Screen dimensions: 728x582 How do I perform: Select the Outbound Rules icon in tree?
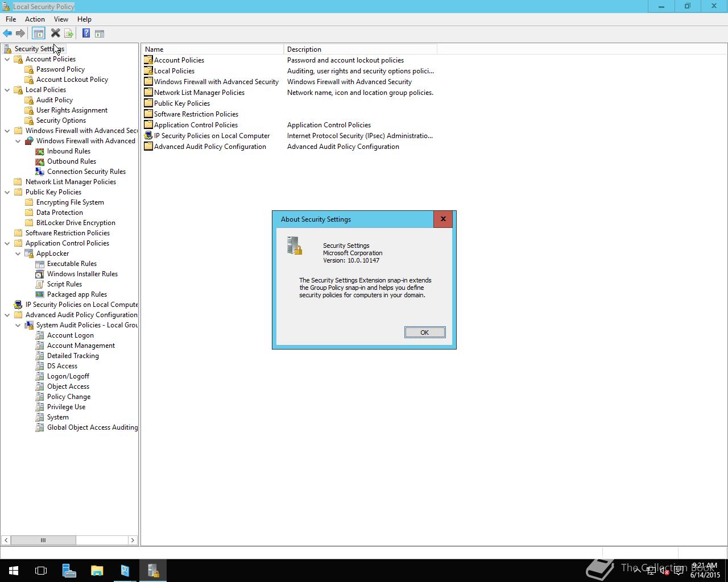[x=40, y=161]
